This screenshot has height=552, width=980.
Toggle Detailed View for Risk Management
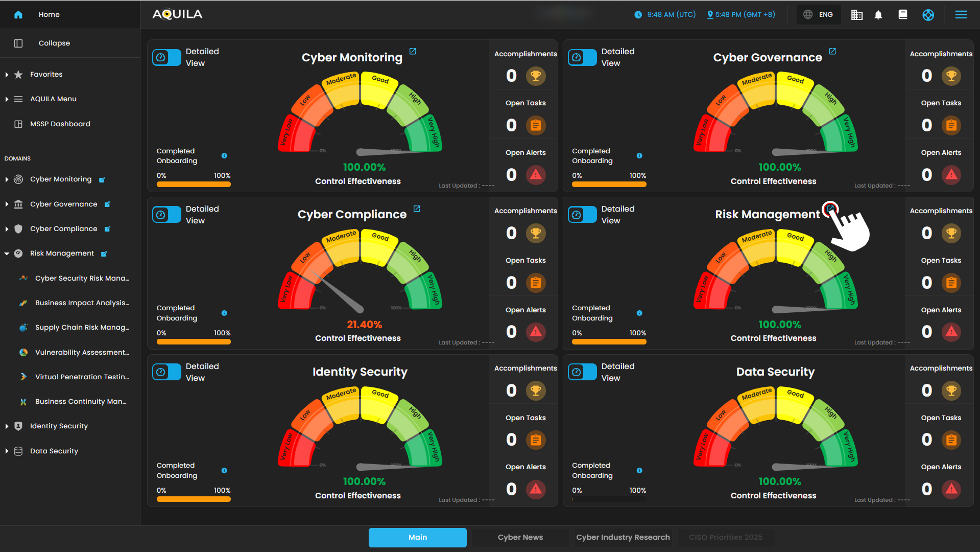[582, 215]
